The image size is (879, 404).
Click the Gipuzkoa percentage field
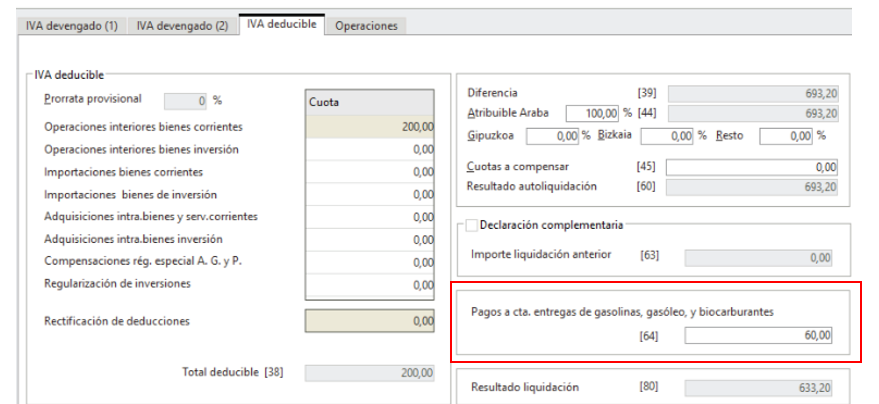[552, 135]
